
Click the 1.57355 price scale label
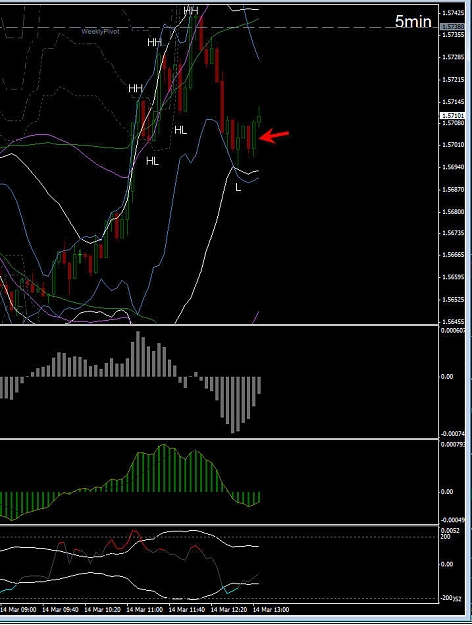pyautogui.click(x=453, y=35)
